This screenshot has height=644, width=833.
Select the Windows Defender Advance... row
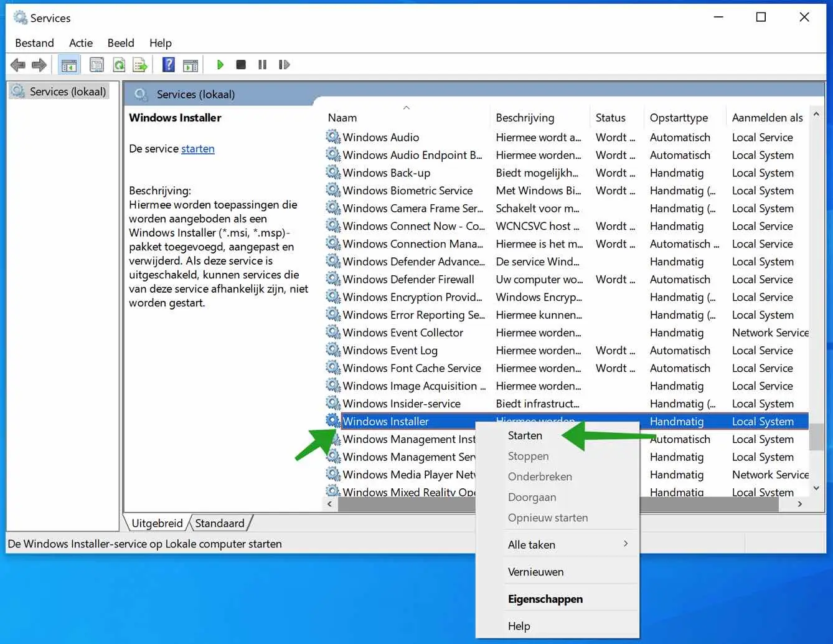tap(567, 262)
